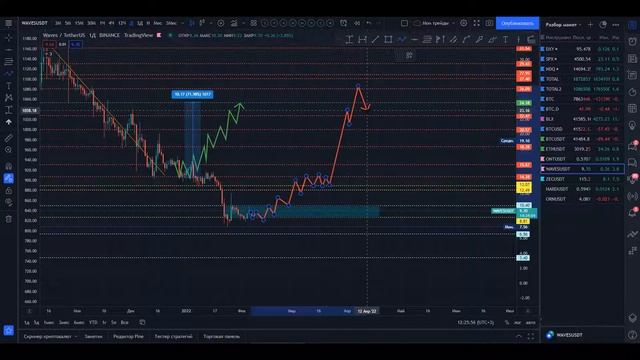Open the main hamburger menu
640x360 pixels.
coord(9,23)
